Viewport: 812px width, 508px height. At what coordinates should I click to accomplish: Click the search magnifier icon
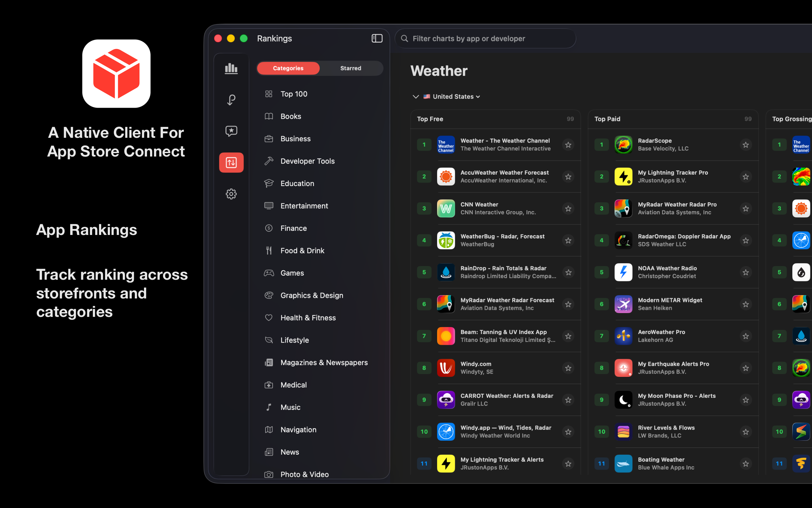pos(405,39)
